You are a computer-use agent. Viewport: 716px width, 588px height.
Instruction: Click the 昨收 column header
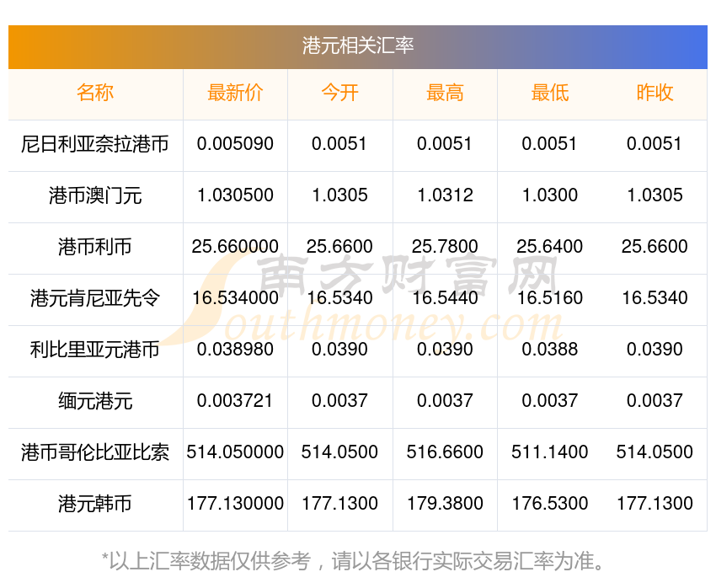click(655, 93)
